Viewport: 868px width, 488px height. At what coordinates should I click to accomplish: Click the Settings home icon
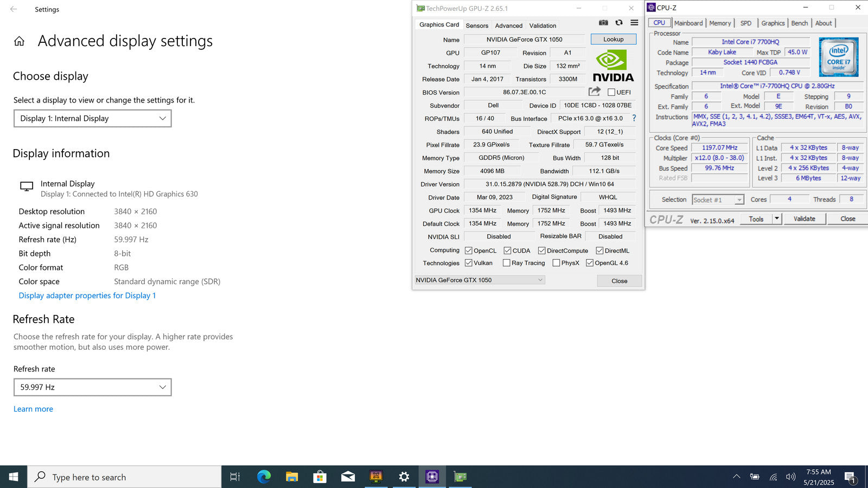19,41
